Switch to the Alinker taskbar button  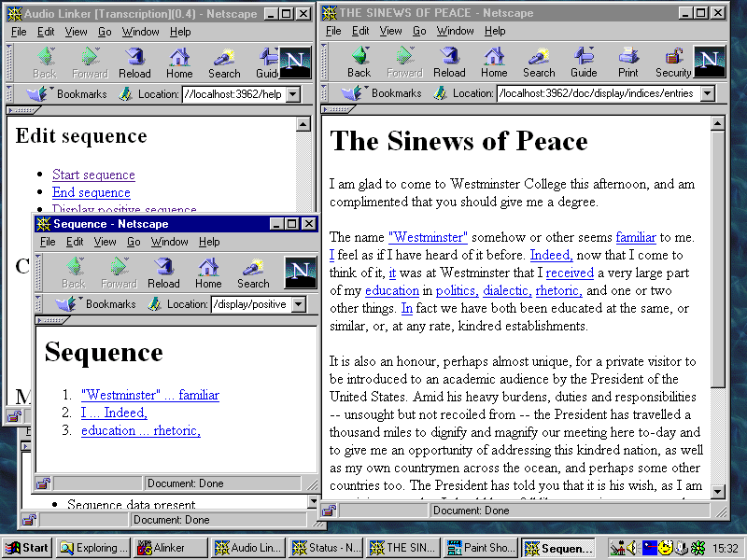tap(172, 548)
